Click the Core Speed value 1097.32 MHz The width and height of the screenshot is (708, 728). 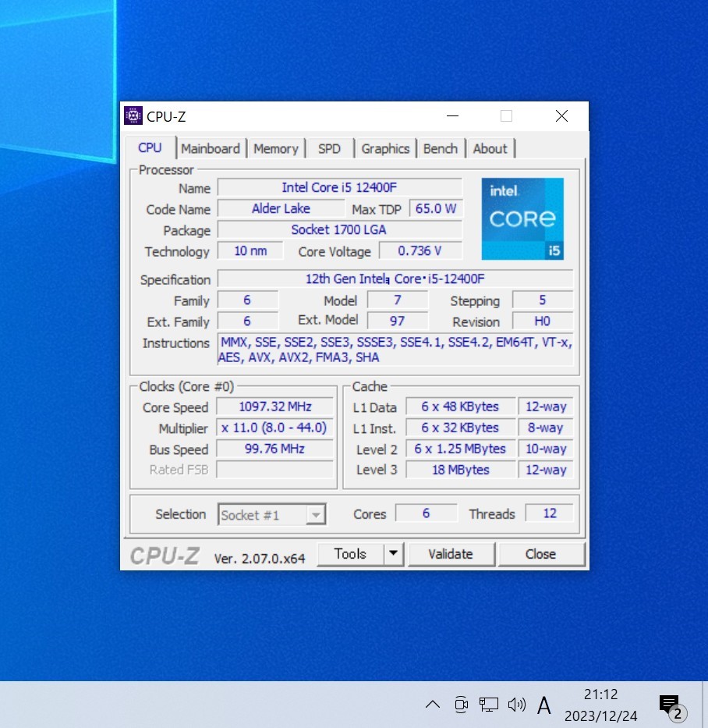(275, 407)
